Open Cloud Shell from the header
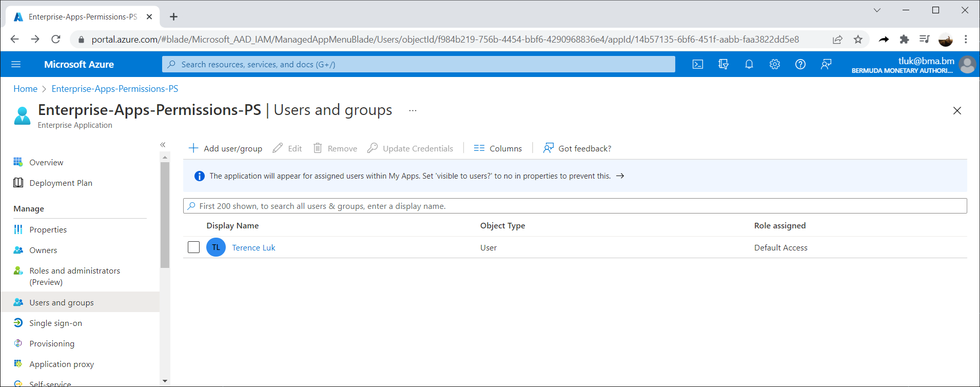This screenshot has height=387, width=980. [698, 64]
